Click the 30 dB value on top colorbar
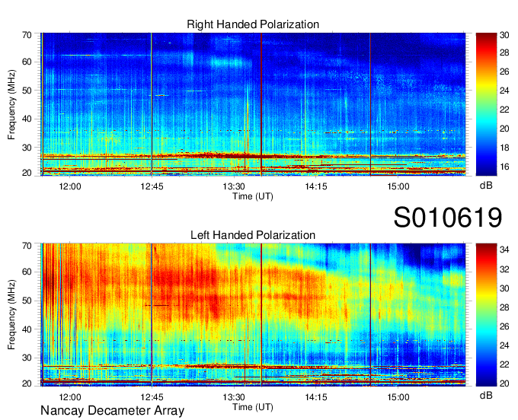518x420 pixels. coord(504,35)
